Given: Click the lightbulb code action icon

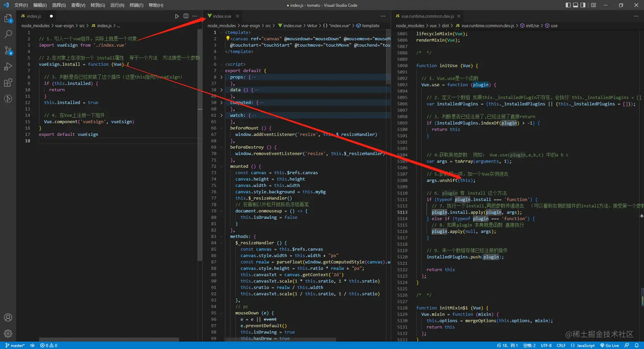Looking at the screenshot, I should pos(228,38).
